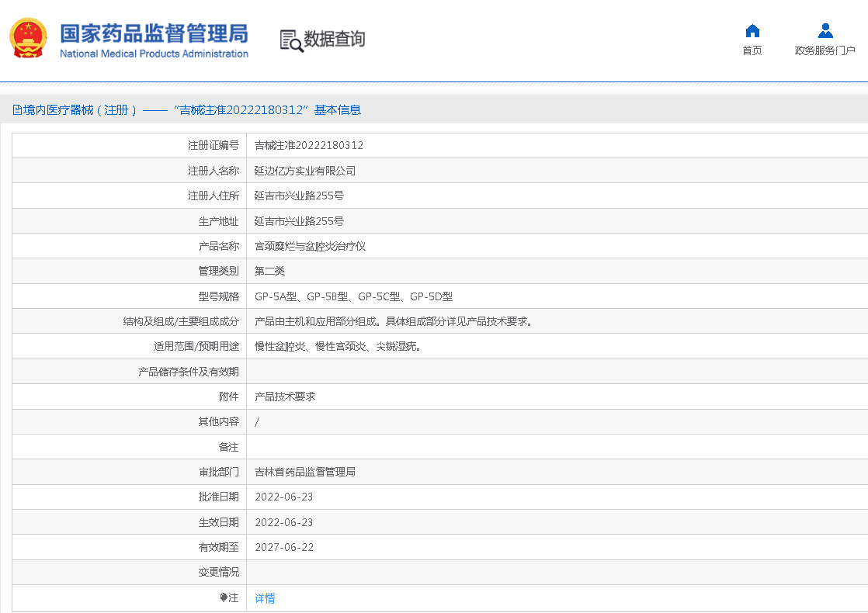The height and width of the screenshot is (613, 868).
Task: Select the registrant name 延边亿方实业有限公司
Action: tap(305, 171)
